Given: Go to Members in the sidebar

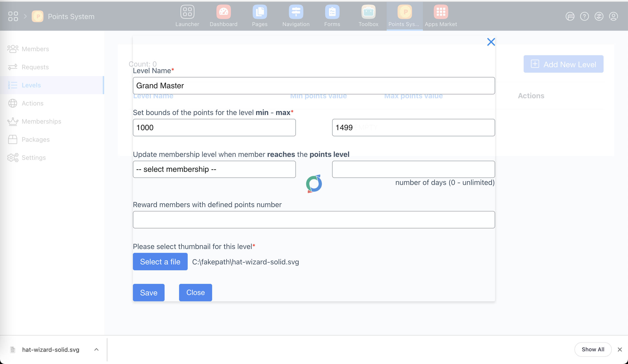Looking at the screenshot, I should [x=35, y=49].
